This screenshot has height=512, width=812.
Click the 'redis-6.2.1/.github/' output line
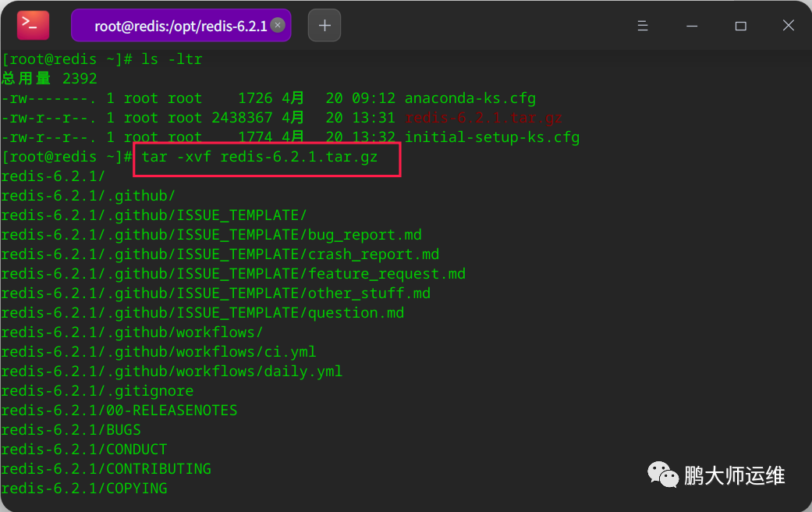click(88, 196)
